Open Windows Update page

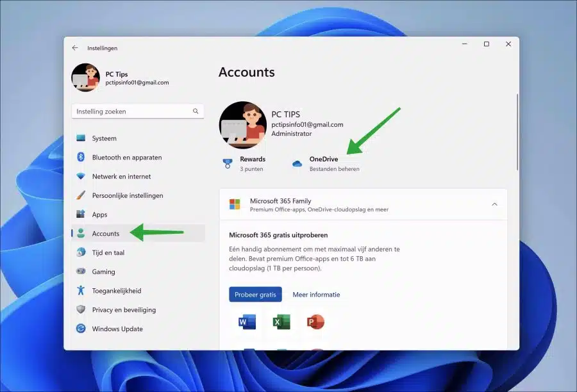click(138, 329)
